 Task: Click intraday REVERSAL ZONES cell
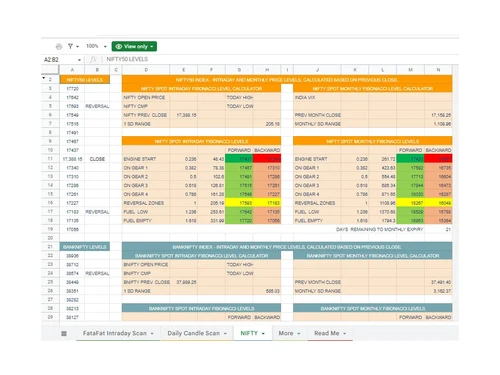146,203
